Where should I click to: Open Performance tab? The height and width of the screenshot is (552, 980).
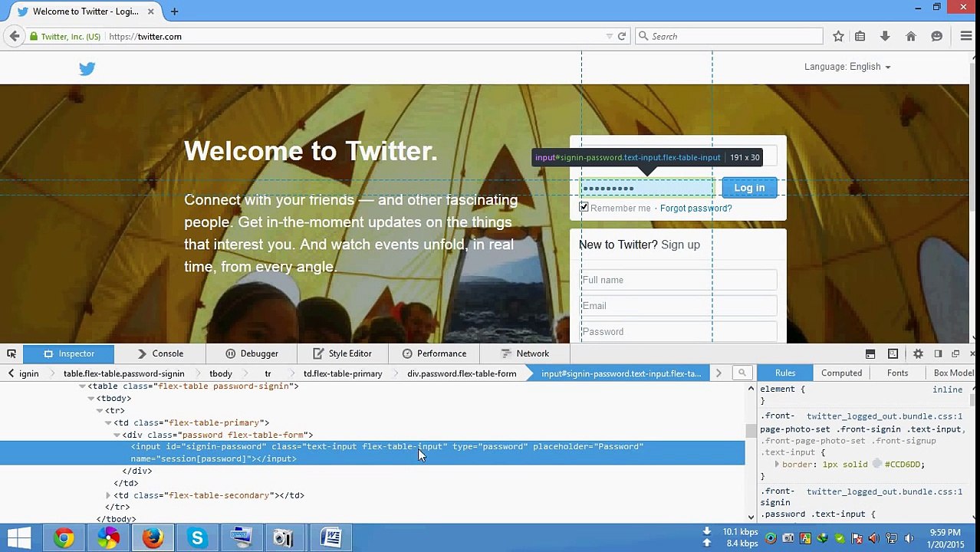coord(434,353)
